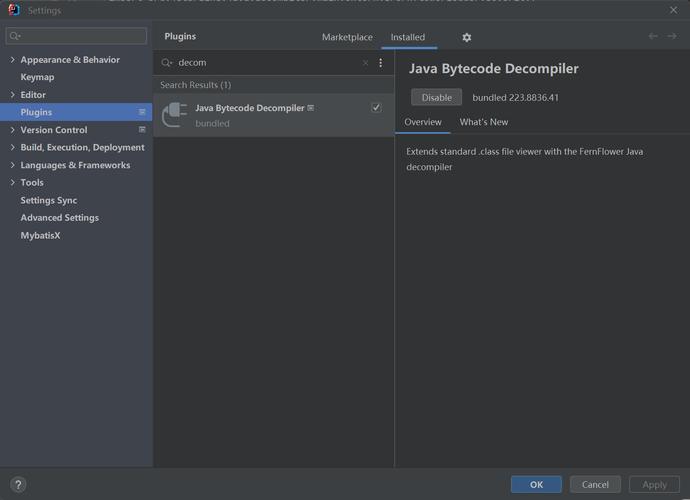Expand the Editor settings node
Viewport: 690px width, 500px height.
12,95
